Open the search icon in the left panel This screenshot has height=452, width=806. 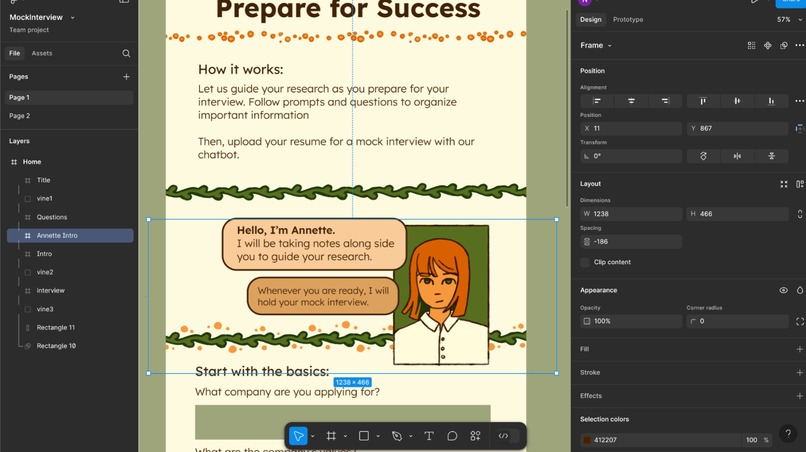pos(126,53)
